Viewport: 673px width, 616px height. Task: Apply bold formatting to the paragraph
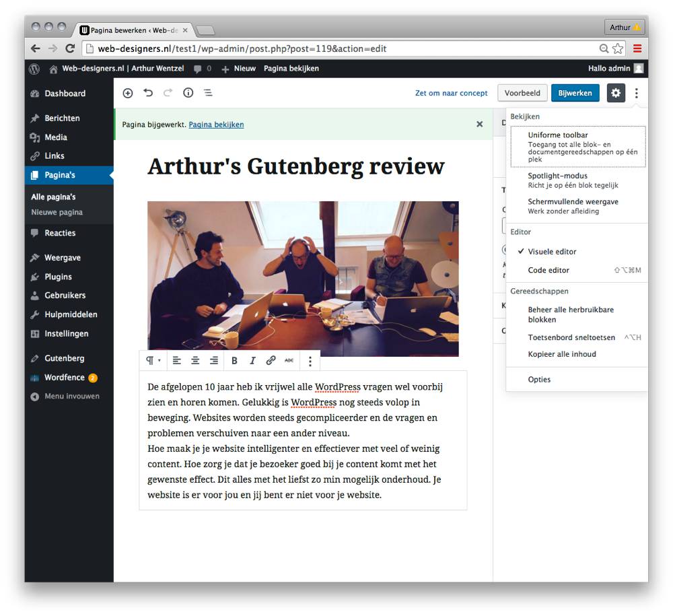(x=234, y=360)
